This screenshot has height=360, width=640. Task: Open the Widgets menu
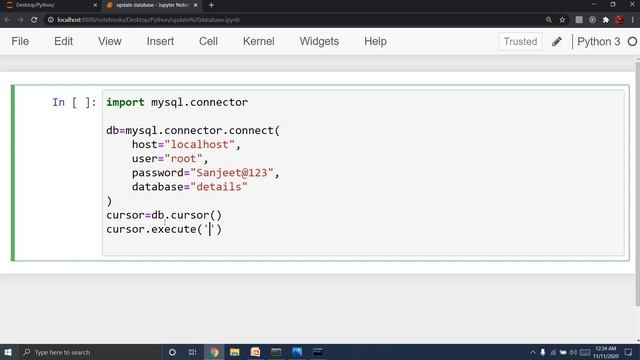[319, 41]
